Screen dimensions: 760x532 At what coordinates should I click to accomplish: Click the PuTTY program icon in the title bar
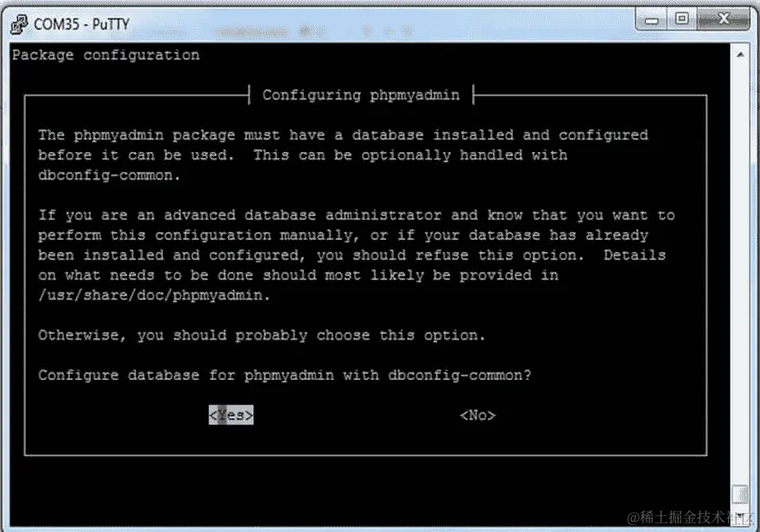click(x=17, y=19)
